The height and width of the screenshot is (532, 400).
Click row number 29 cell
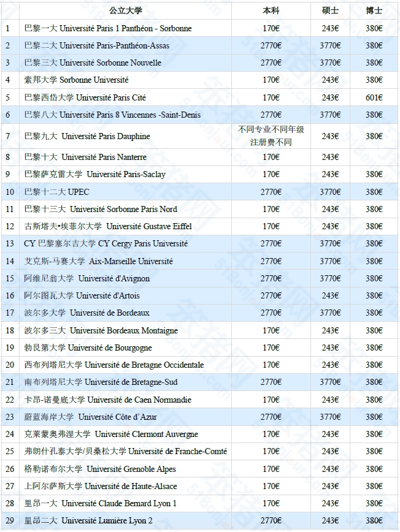pyautogui.click(x=10, y=520)
